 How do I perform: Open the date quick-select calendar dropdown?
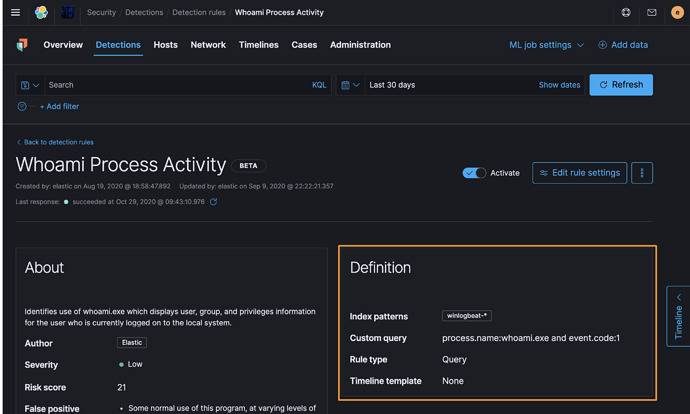click(x=349, y=85)
